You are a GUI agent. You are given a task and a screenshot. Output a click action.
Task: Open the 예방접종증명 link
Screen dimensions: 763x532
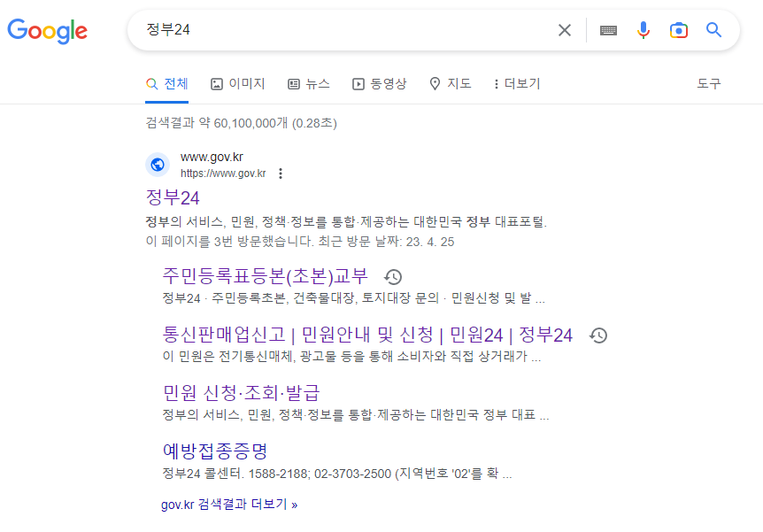[215, 451]
